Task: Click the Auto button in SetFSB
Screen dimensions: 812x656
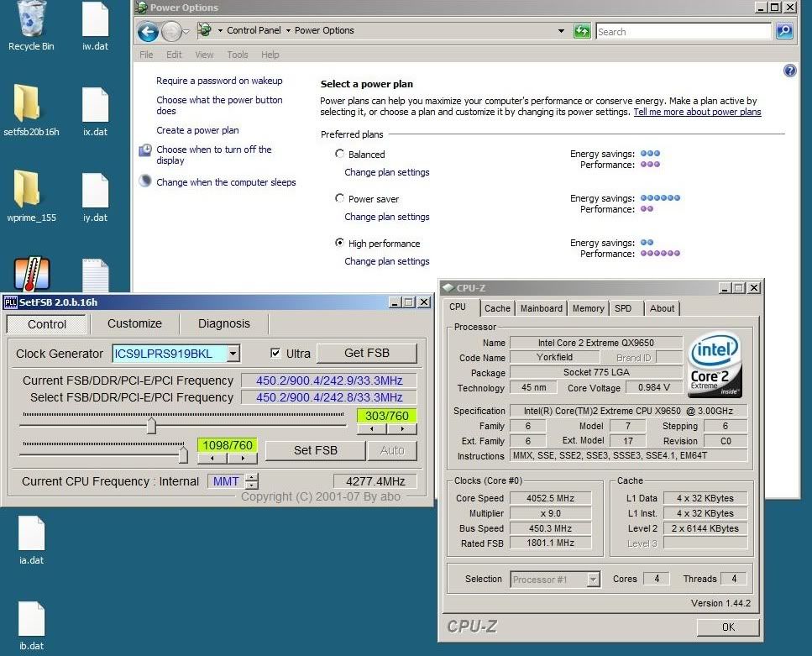Action: click(392, 450)
